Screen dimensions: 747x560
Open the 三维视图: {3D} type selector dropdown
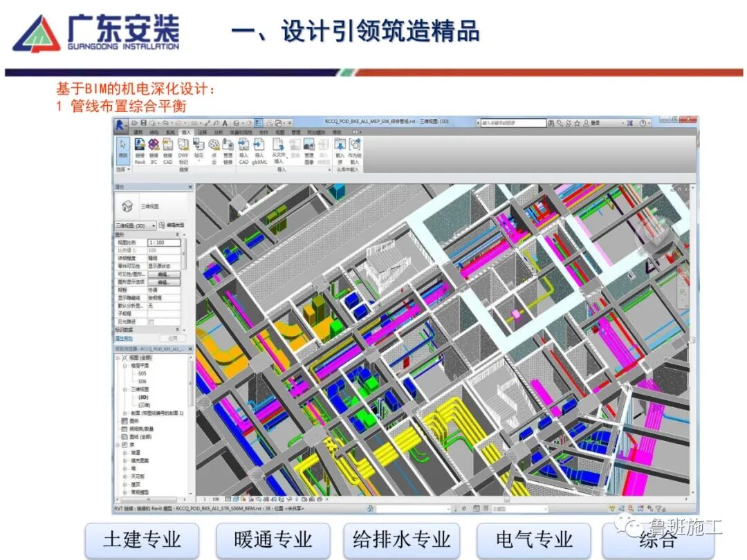136,225
